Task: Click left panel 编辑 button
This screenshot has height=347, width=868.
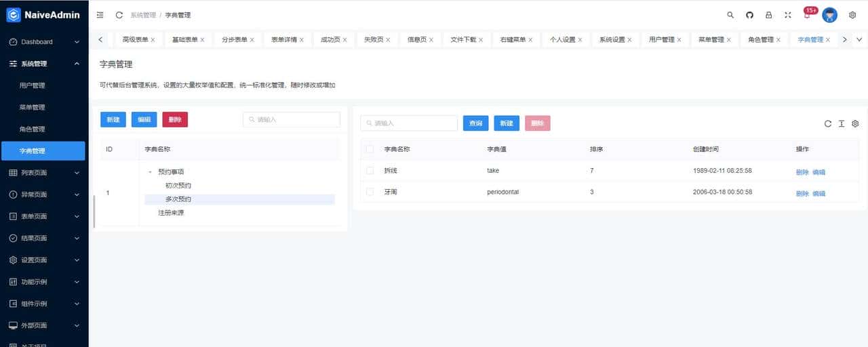Action: click(144, 119)
